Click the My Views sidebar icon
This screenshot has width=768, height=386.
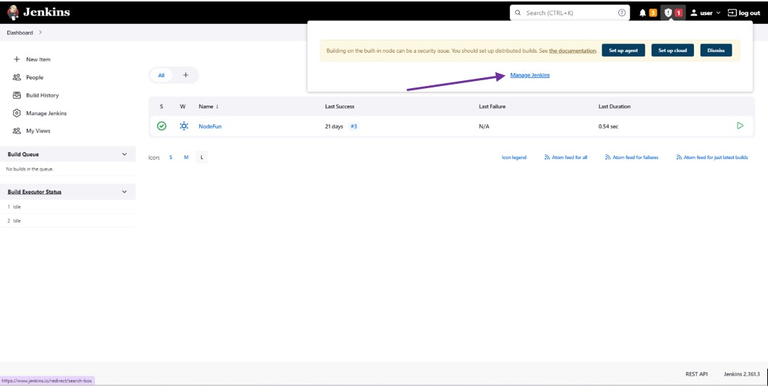(x=17, y=131)
